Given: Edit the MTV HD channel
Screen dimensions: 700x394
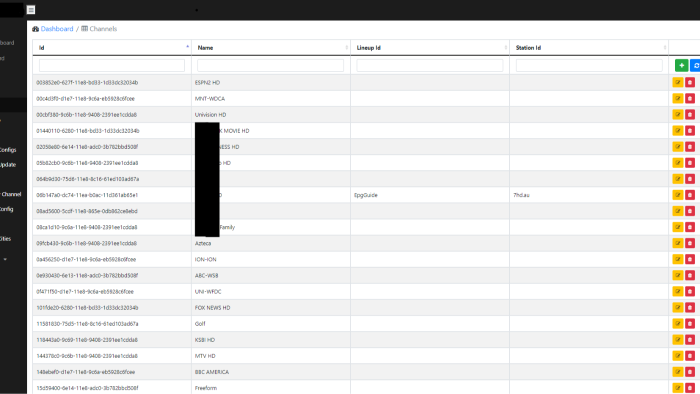Looking at the screenshot, I should (x=678, y=356).
